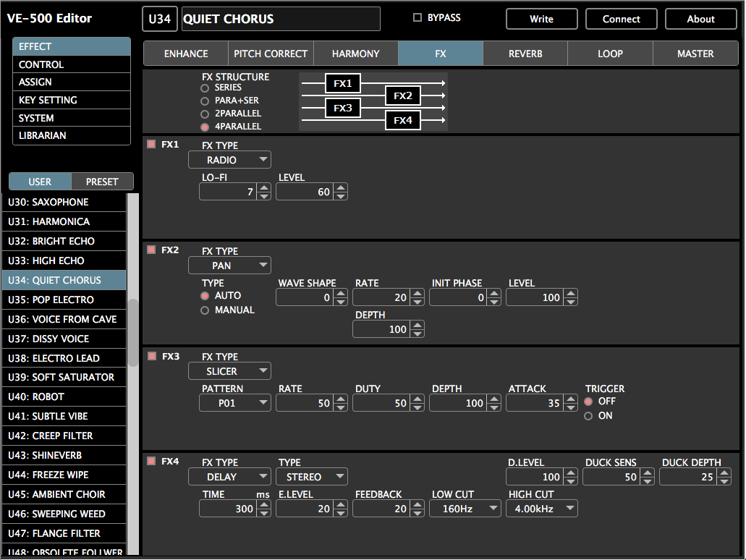This screenshot has height=560, width=746.
Task: Select SERIES FX structure option
Action: tap(205, 88)
